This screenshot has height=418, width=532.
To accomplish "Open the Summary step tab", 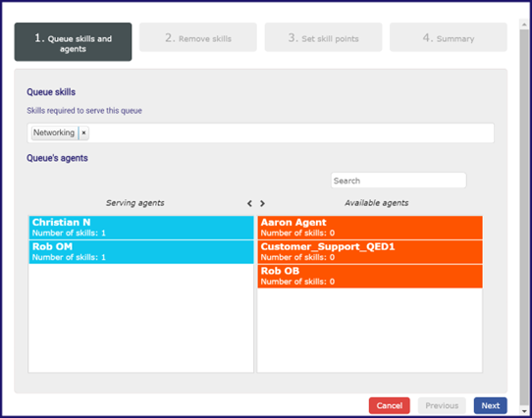I will (449, 37).
